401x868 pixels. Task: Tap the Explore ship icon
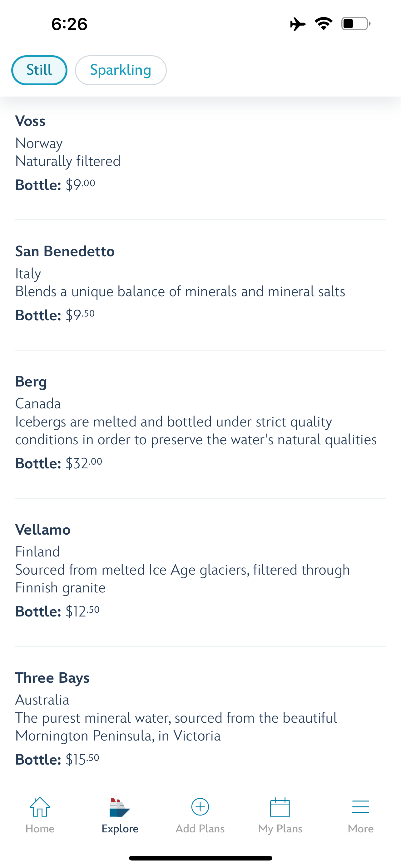click(120, 807)
